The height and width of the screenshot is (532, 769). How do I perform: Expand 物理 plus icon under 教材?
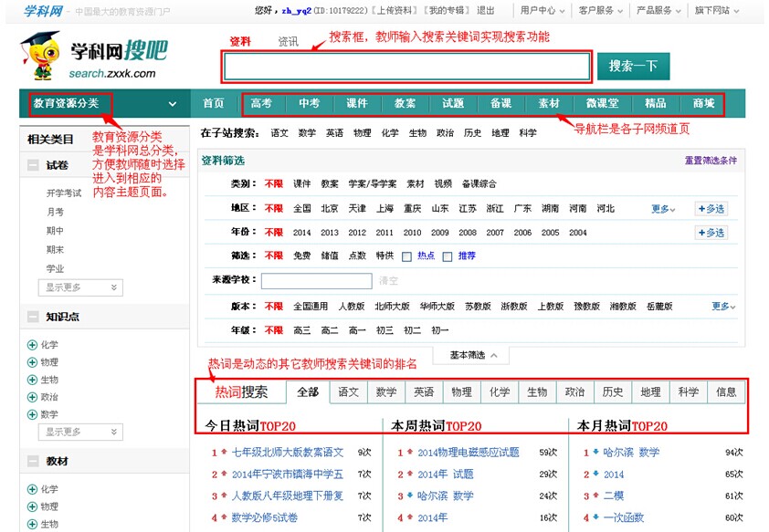click(32, 506)
